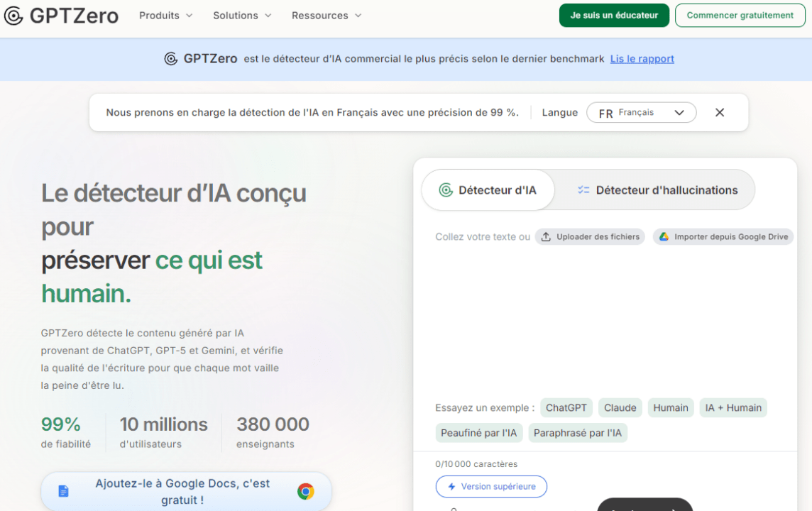Click the GPTZero logo in the top-left corner

[x=61, y=16]
